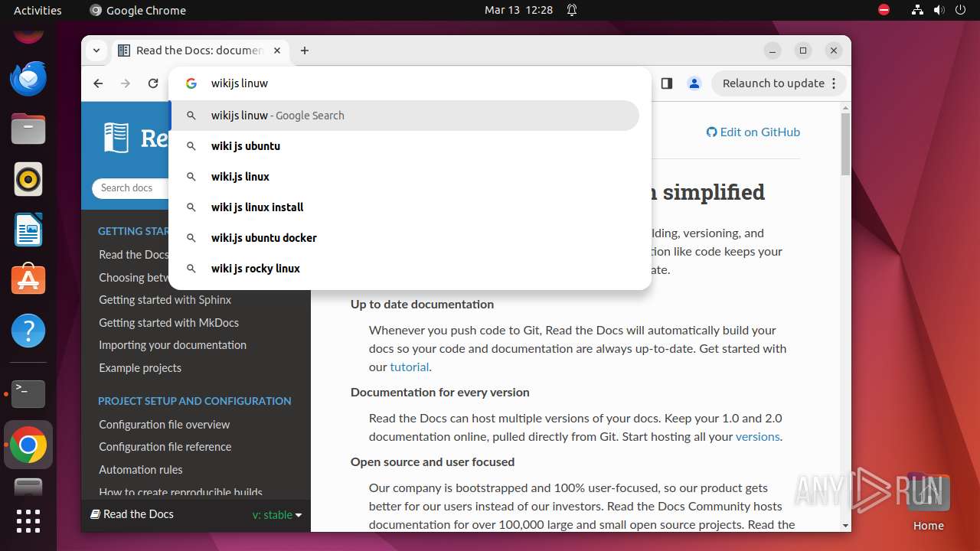Reload the current page
Image resolution: width=980 pixels, height=551 pixels.
[153, 83]
